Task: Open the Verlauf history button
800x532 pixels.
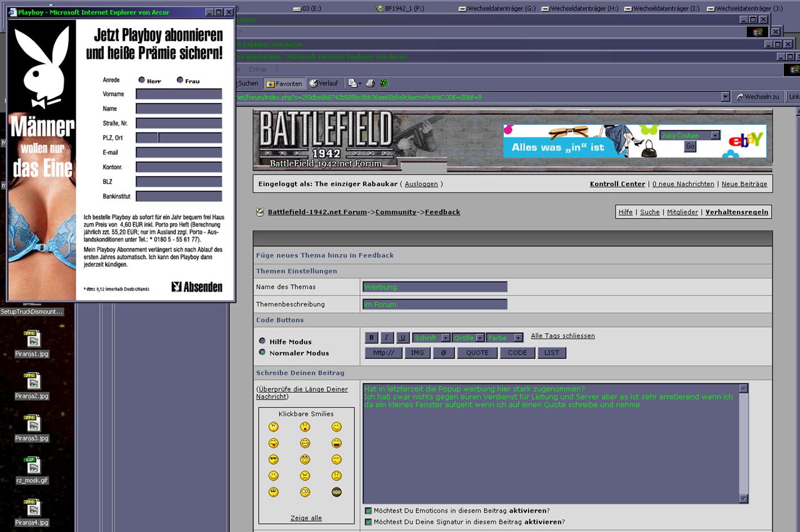Action: click(x=323, y=83)
